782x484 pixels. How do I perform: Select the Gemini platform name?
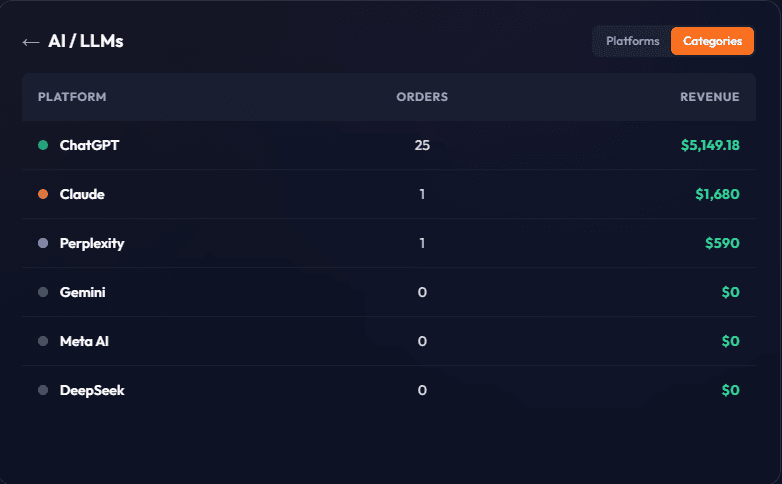[82, 292]
